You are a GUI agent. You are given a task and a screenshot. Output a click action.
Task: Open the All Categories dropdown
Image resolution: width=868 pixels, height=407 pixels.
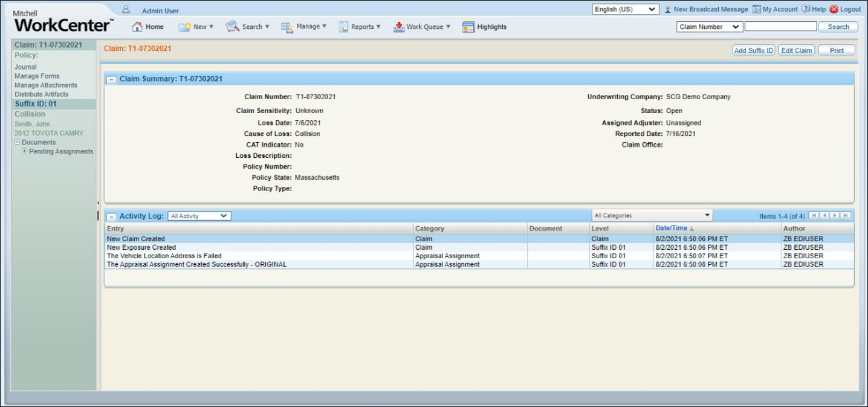(x=652, y=215)
